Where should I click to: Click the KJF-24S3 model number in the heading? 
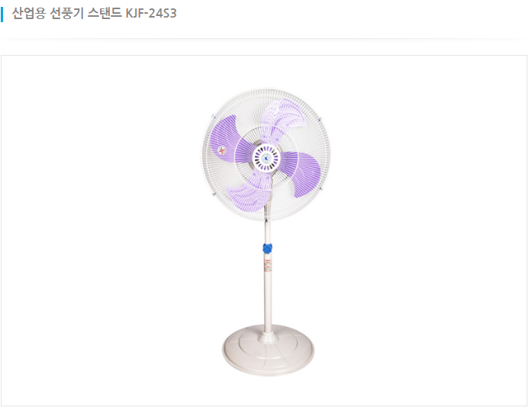point(151,13)
